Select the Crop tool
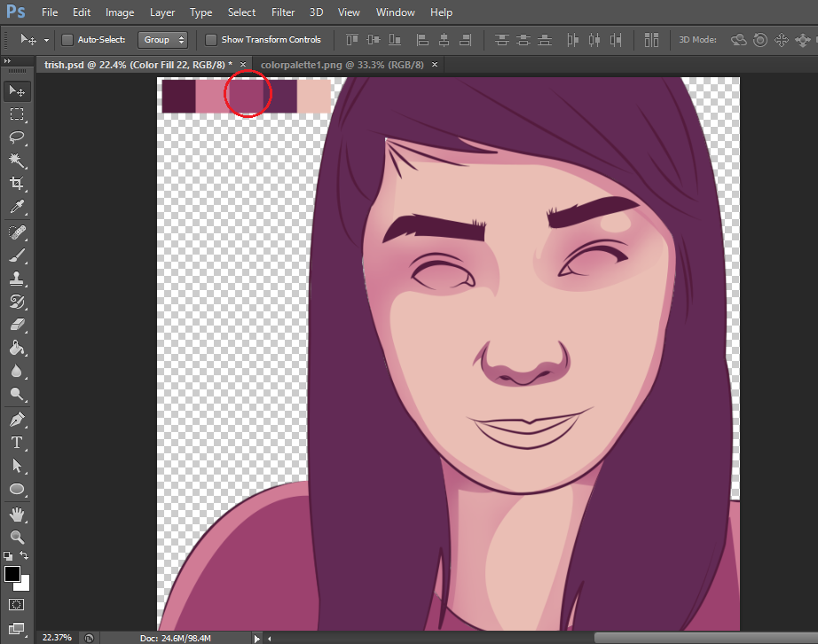The width and height of the screenshot is (818, 644). (x=17, y=184)
